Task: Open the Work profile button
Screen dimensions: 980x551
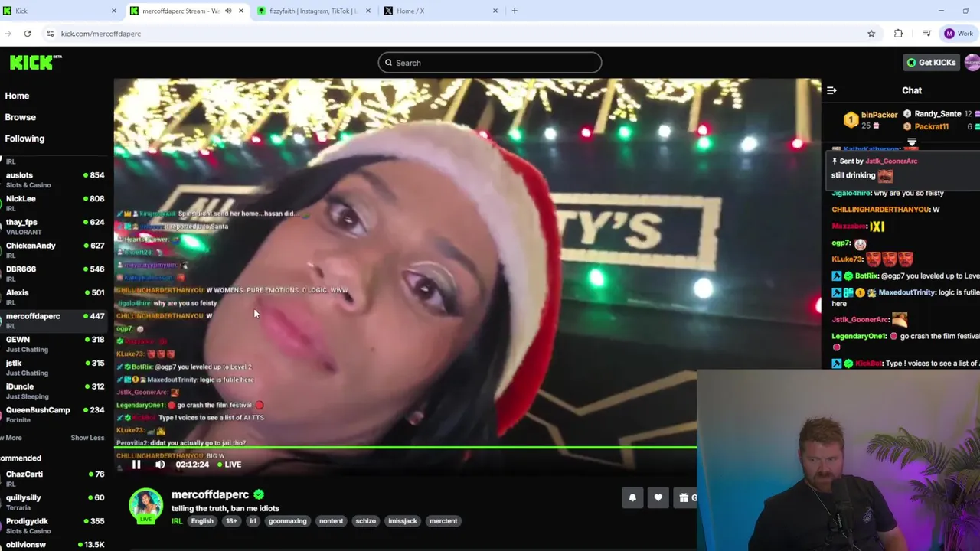Action: [x=959, y=34]
